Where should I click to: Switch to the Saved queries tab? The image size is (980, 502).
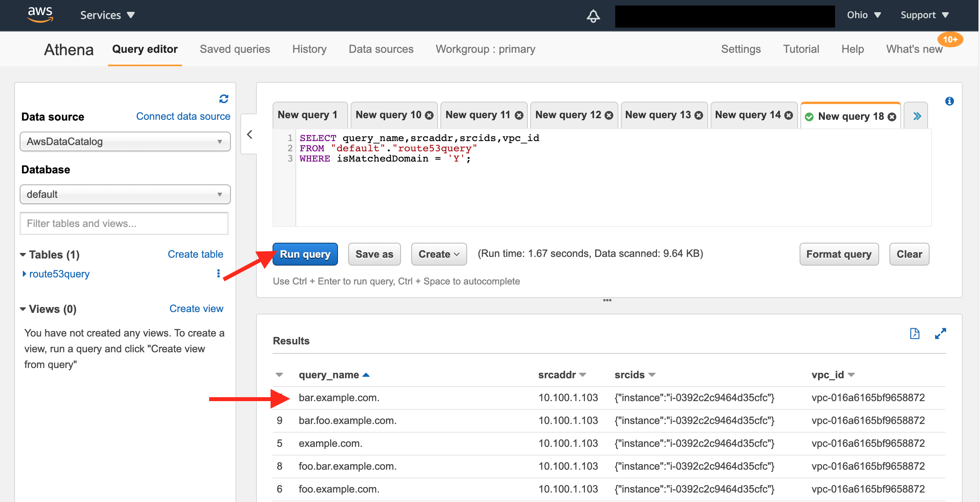pyautogui.click(x=235, y=49)
